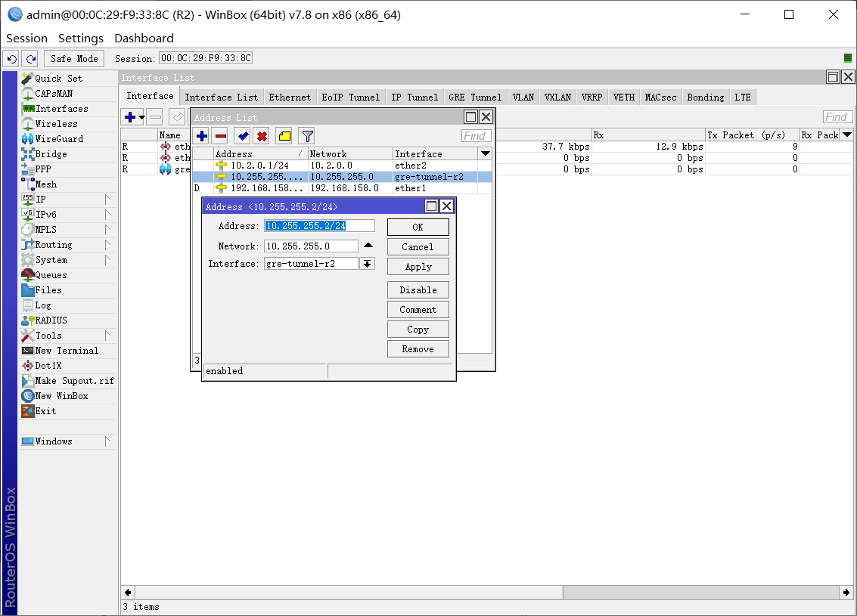This screenshot has width=857, height=616.
Task: Click Disable button in Address dialog
Action: click(418, 290)
